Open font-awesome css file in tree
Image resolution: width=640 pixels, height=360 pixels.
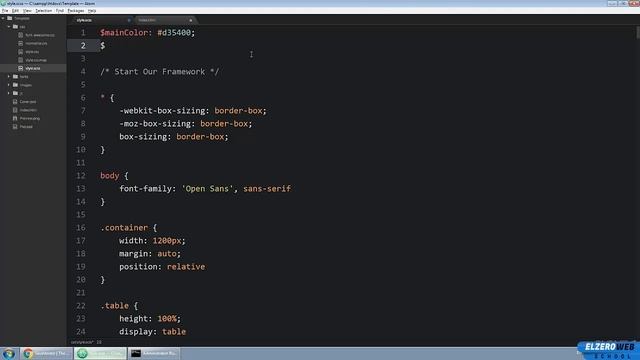pos(40,35)
